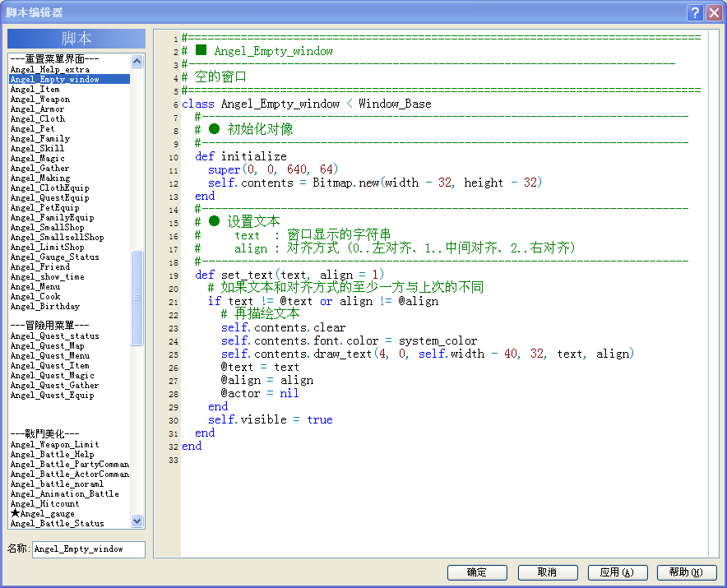The height and width of the screenshot is (588, 727).
Task: Select the Angel_Empty_window entry in the script list
Action: point(70,79)
